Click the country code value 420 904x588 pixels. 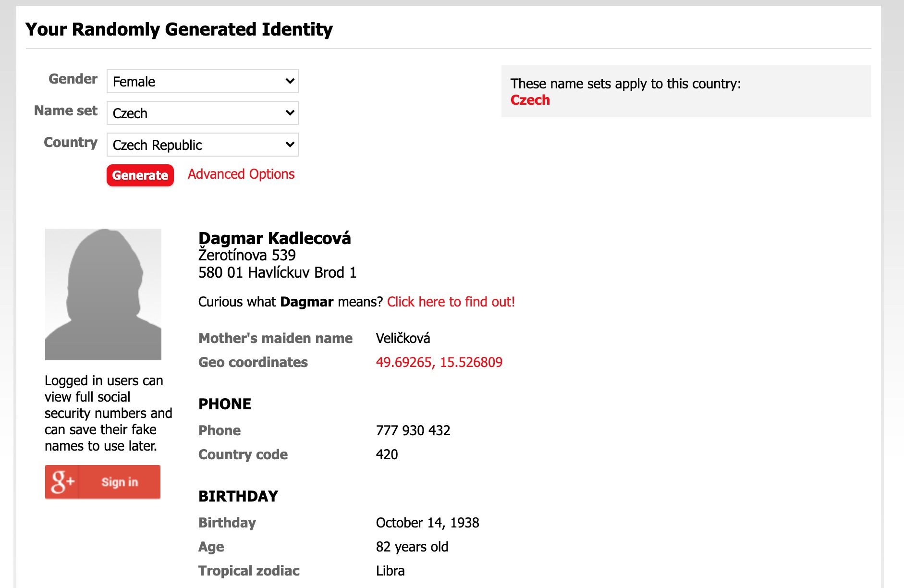(387, 454)
